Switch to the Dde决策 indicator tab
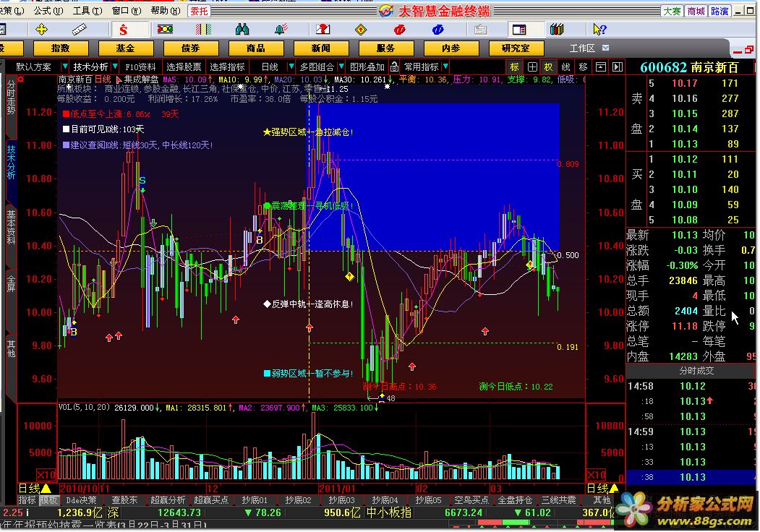 [82, 499]
